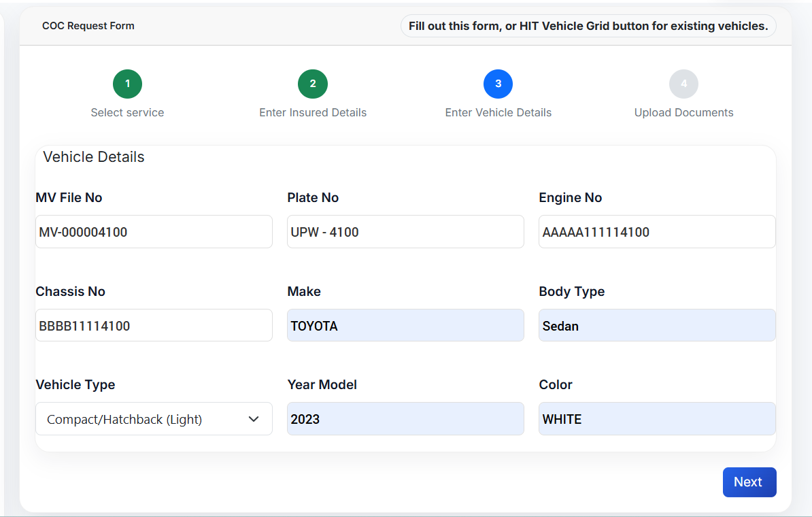This screenshot has height=517, width=812.
Task: Click the Chassis No text box
Action: 154,326
